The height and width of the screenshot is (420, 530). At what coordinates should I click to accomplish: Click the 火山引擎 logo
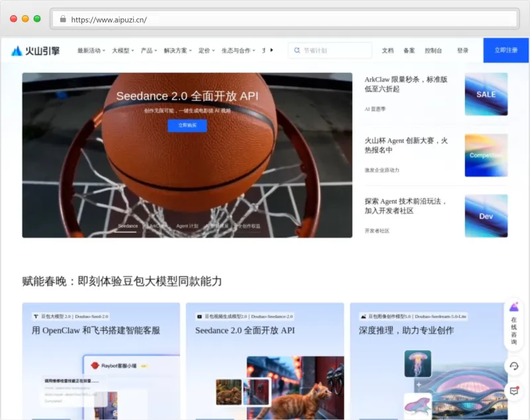[x=36, y=51]
